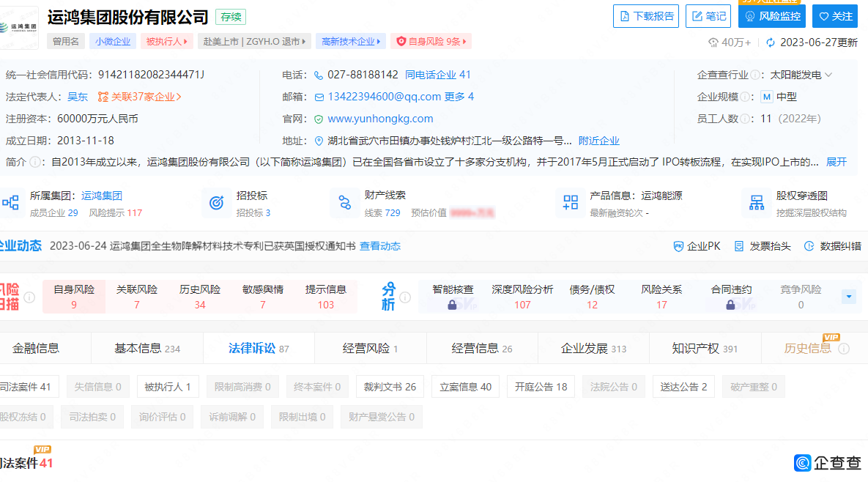Select the 法律诉讼 tab
Screen dimensions: 868x482
coord(259,349)
